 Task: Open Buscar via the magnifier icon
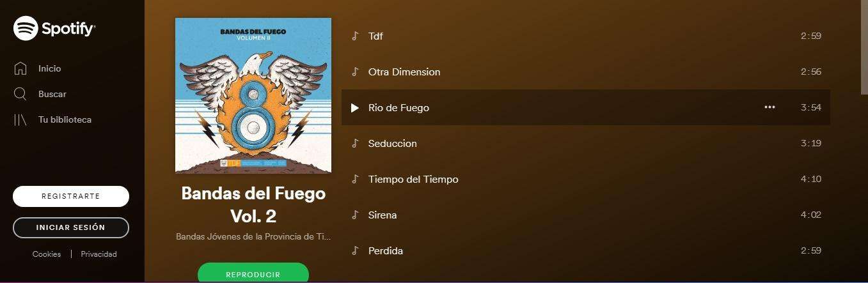(20, 94)
